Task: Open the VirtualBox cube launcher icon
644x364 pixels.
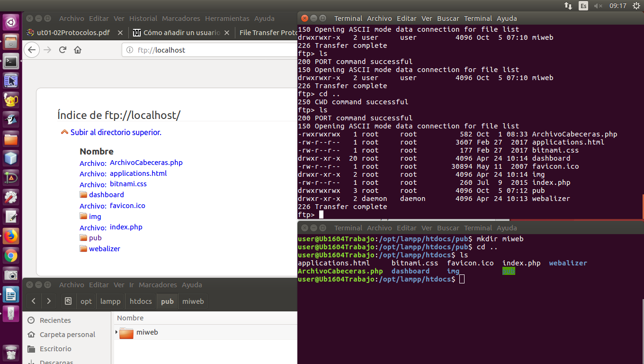Action: pyautogui.click(x=11, y=158)
